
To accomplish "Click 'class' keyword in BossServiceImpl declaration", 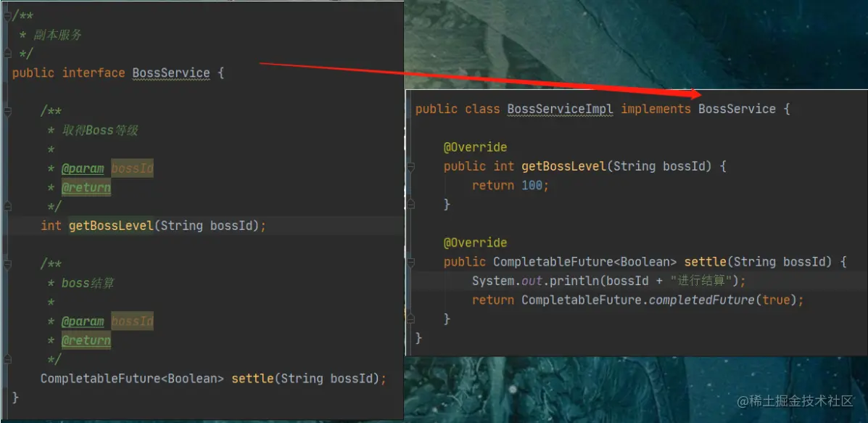I will (482, 109).
